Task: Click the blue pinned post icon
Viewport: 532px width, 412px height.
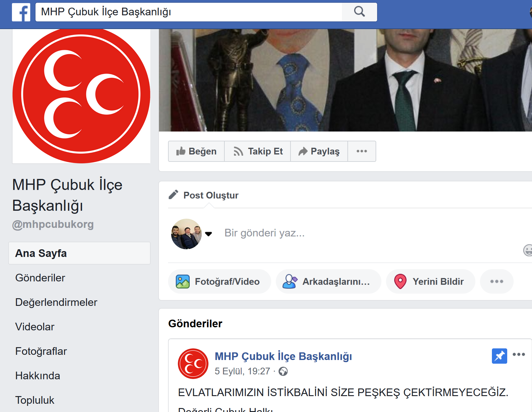Action: [x=499, y=356]
